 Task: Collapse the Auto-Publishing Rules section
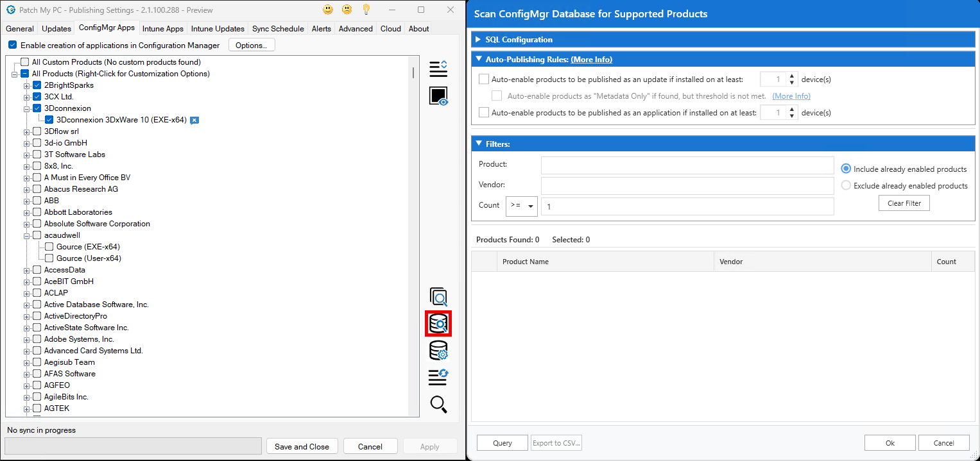478,59
